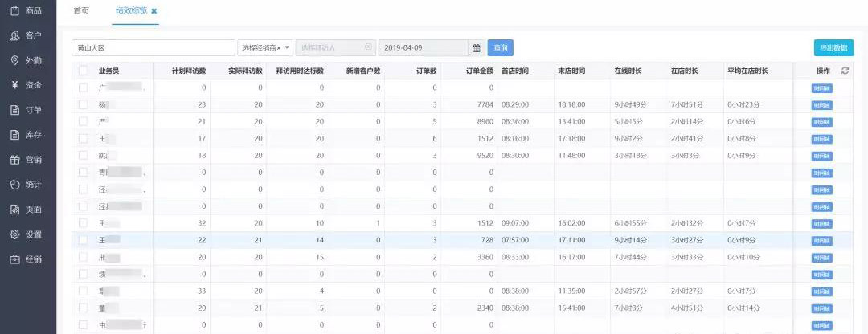The width and height of the screenshot is (868, 334).
Task: Click the refresh icon next to 操作
Action: coord(845,71)
